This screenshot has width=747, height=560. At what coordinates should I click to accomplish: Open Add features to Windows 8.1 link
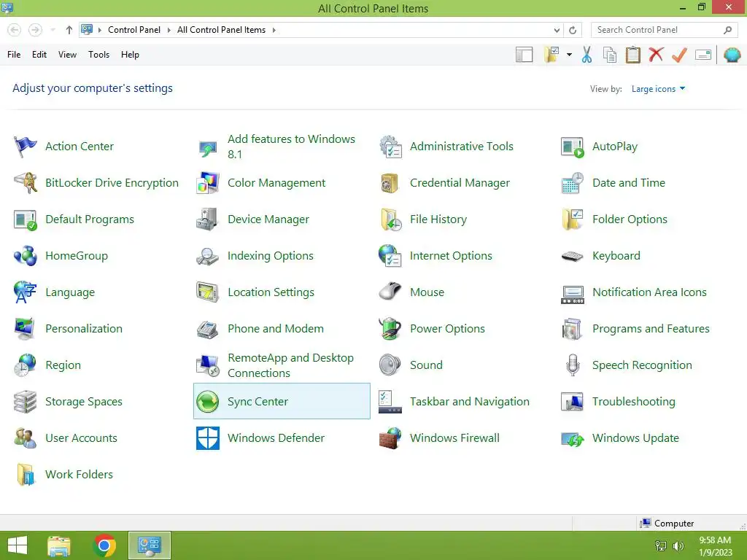click(291, 146)
